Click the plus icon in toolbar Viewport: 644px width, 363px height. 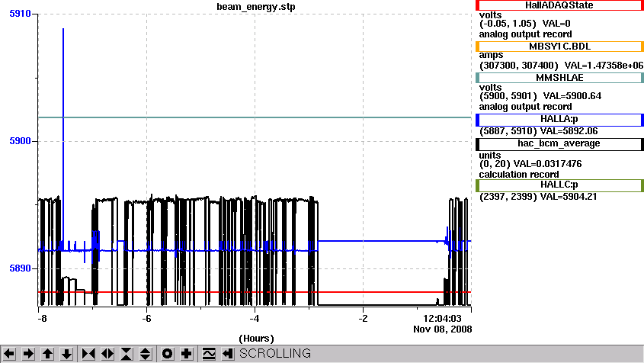[187, 354]
